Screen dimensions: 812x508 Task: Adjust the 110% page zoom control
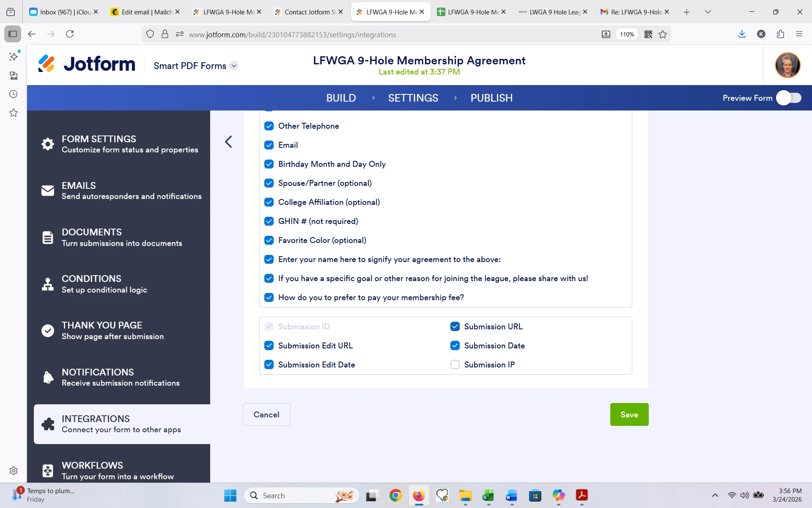[x=627, y=34]
